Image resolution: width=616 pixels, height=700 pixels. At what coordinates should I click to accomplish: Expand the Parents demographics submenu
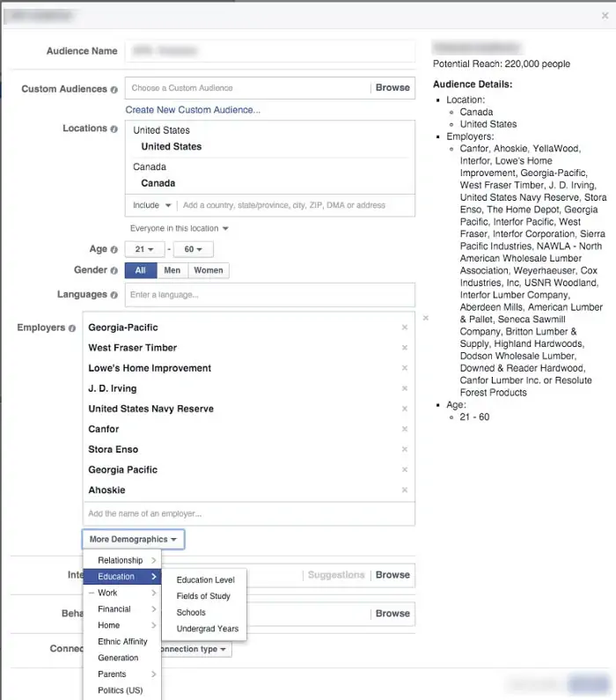coord(122,674)
